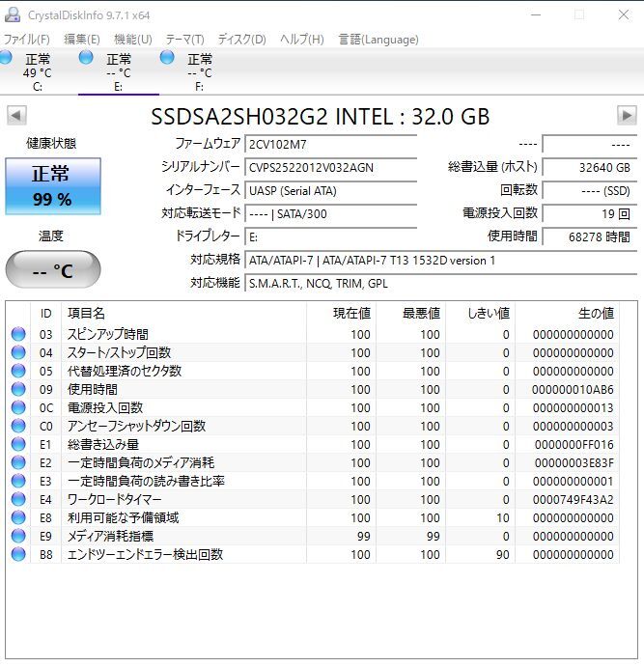This screenshot has height=667, width=644.
Task: Click raw value 0000749F43A2
Action: [x=573, y=499]
